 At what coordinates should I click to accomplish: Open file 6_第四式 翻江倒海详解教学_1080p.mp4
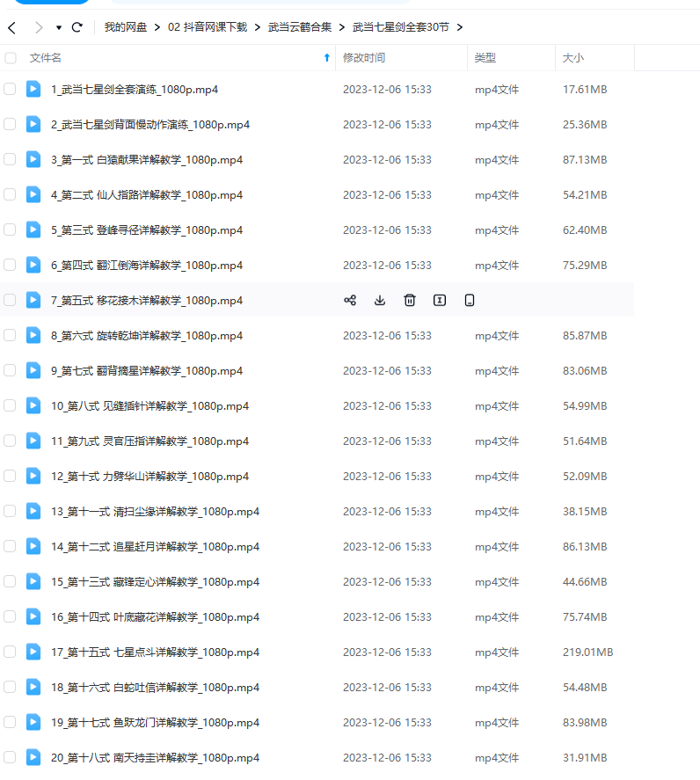click(147, 266)
